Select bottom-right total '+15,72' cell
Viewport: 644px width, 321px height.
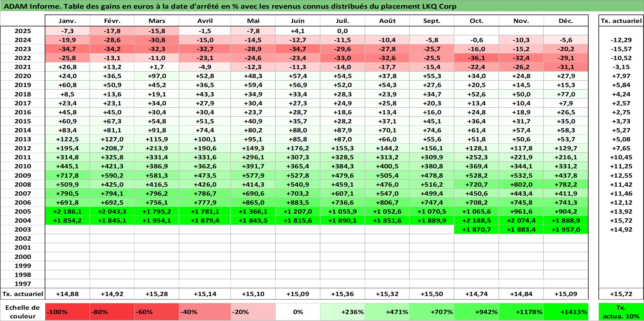point(621,294)
